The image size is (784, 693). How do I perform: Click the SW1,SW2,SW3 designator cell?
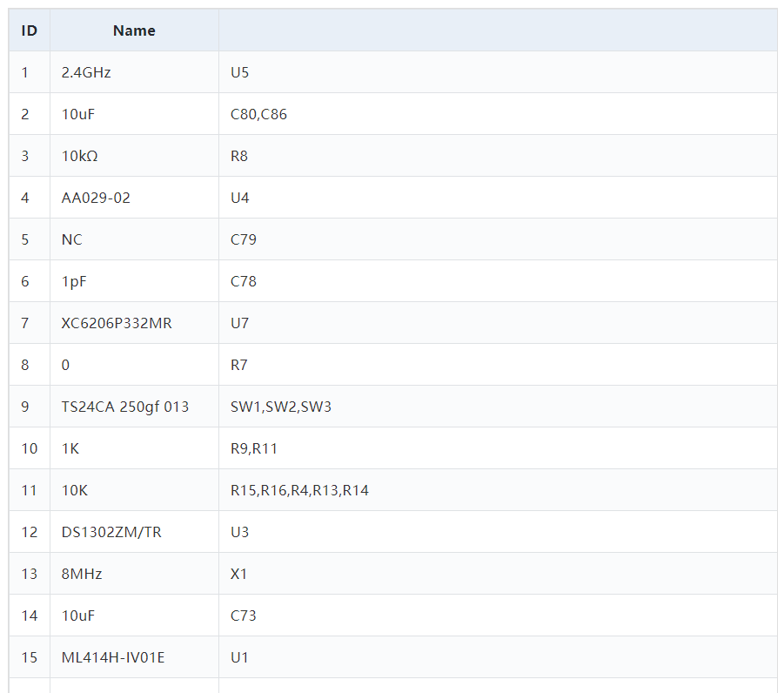point(498,407)
